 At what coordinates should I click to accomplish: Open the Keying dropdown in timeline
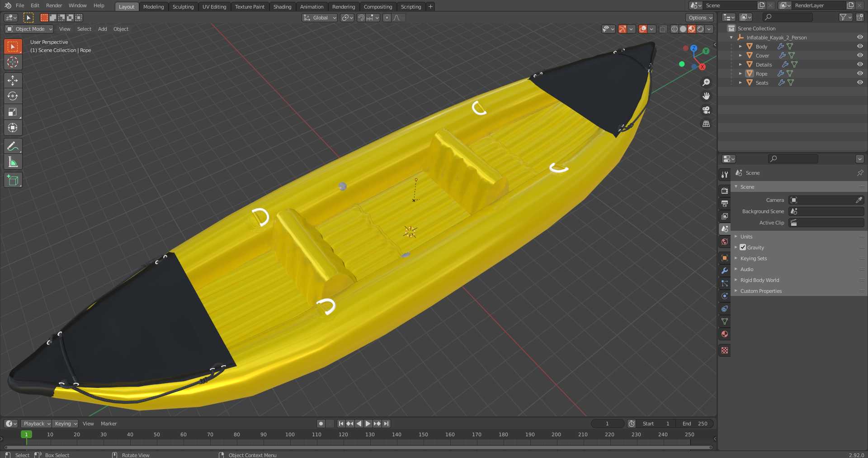66,424
